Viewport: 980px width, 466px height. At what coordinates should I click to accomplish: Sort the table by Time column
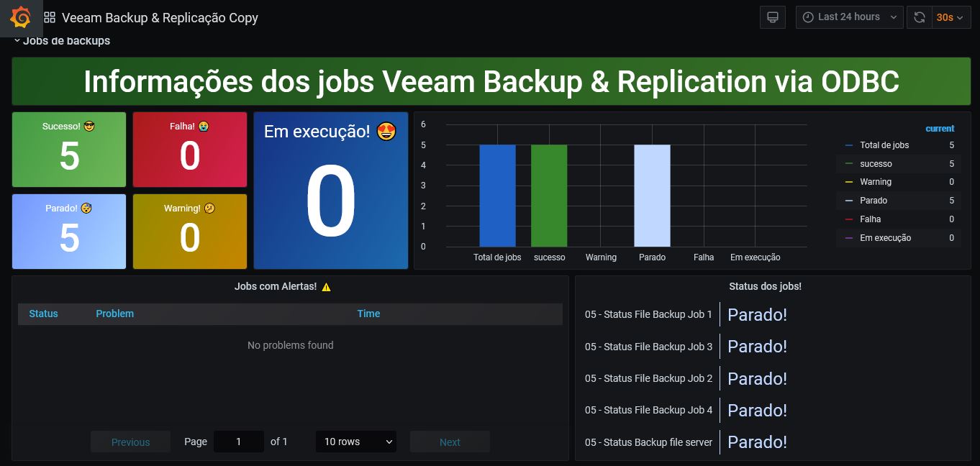[368, 314]
